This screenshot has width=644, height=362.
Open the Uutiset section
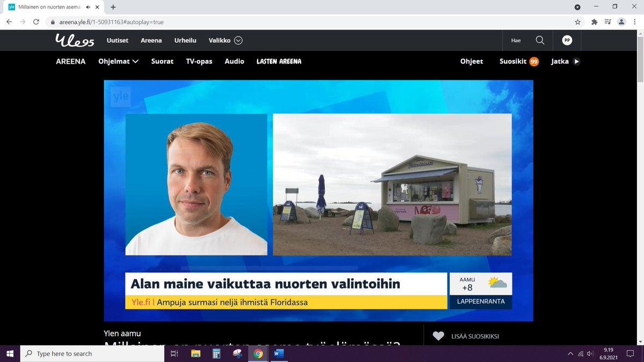pos(118,41)
